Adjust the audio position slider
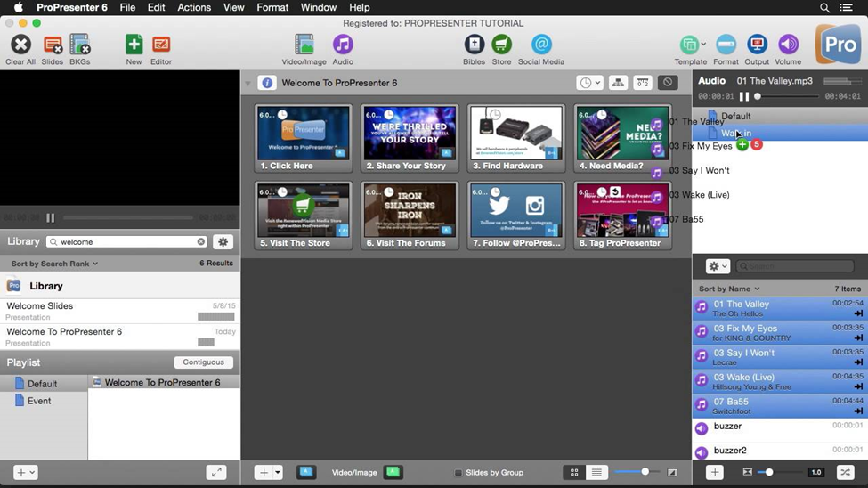This screenshot has width=868, height=488. click(x=758, y=96)
